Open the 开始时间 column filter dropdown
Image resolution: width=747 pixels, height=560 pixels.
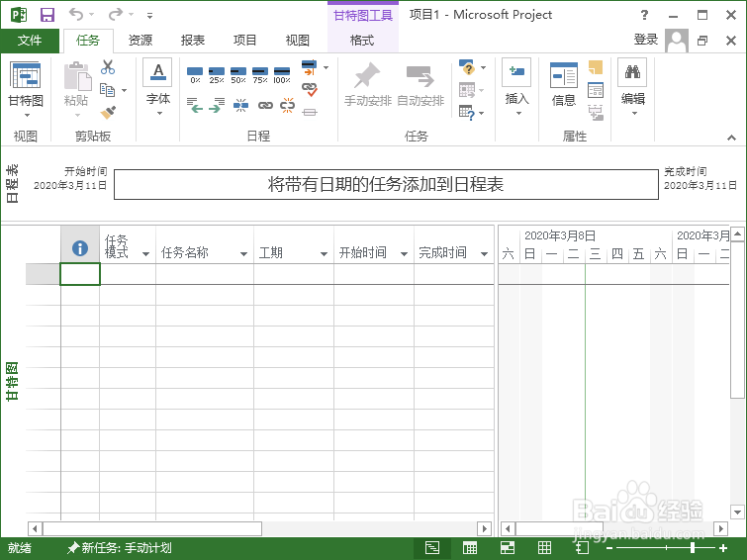pos(404,254)
